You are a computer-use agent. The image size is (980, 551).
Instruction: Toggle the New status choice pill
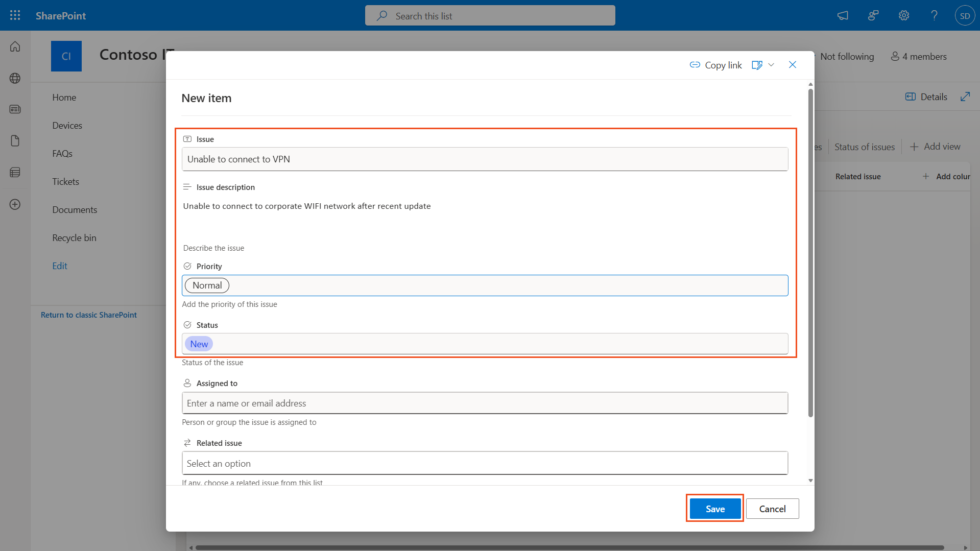click(x=198, y=343)
